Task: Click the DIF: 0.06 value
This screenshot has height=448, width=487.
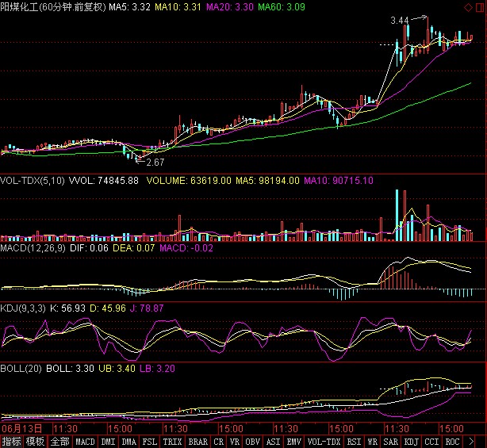Action: [x=89, y=247]
